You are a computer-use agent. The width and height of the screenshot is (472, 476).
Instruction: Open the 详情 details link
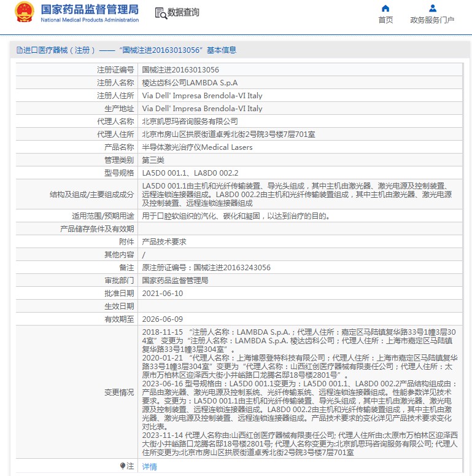click(149, 466)
